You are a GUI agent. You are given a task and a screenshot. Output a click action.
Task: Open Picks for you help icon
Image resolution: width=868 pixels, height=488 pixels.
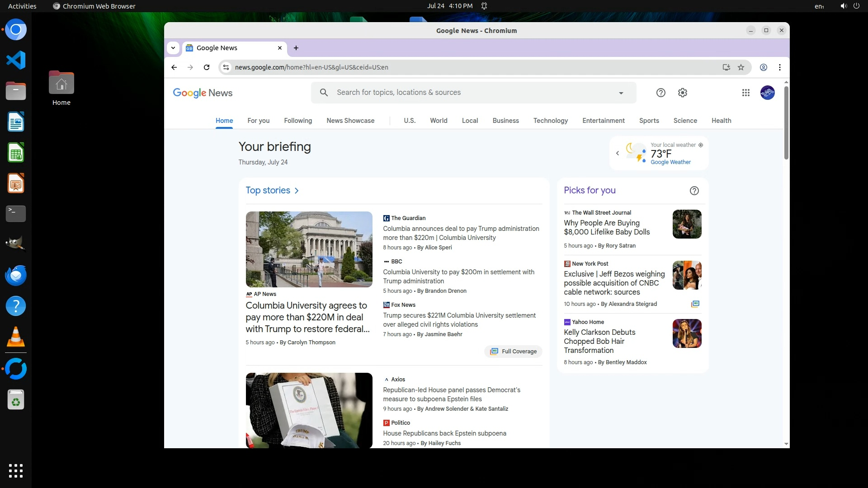click(x=694, y=191)
